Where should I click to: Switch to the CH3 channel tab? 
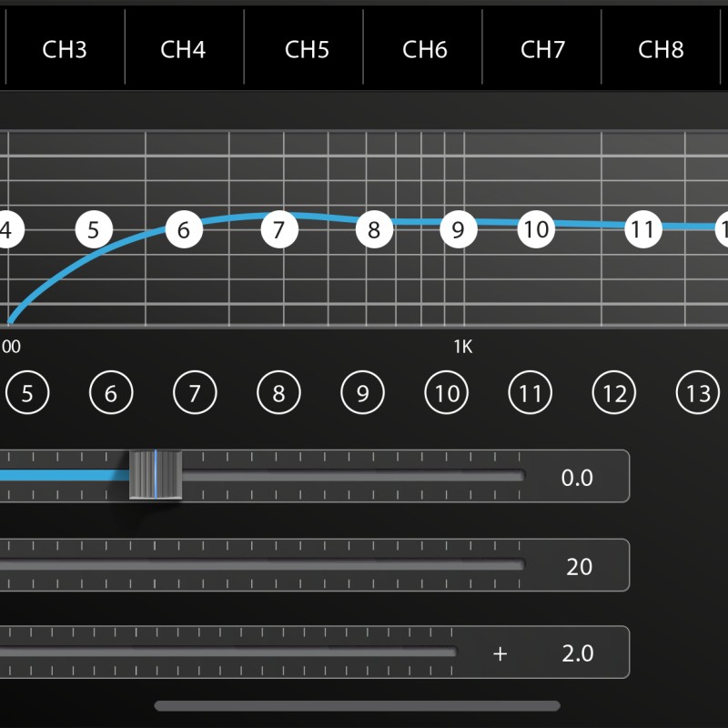65,49
